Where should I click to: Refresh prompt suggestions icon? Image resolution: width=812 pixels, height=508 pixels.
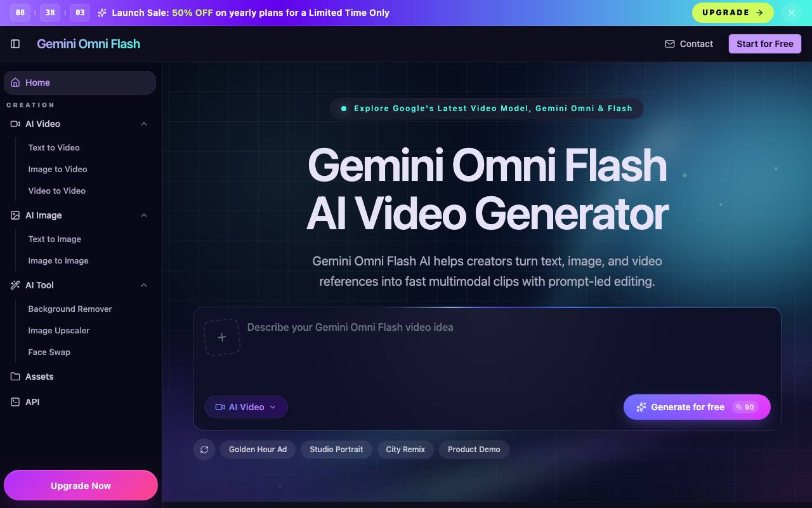coord(204,450)
